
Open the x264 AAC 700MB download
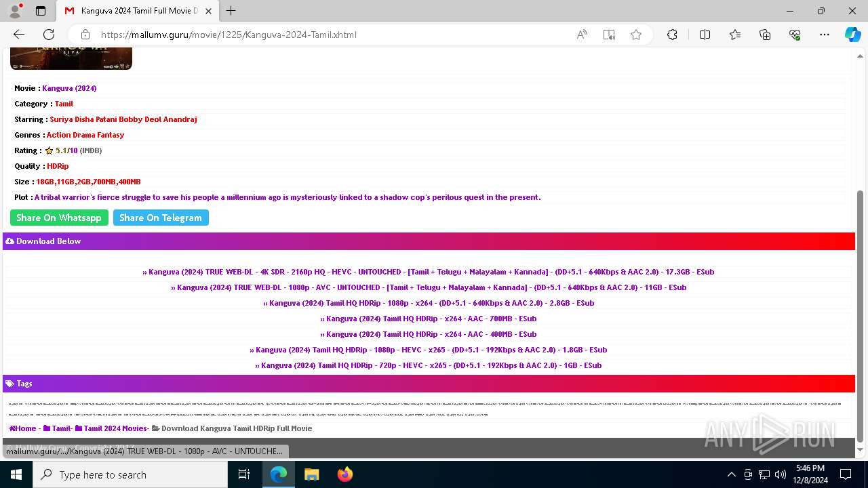(x=429, y=319)
